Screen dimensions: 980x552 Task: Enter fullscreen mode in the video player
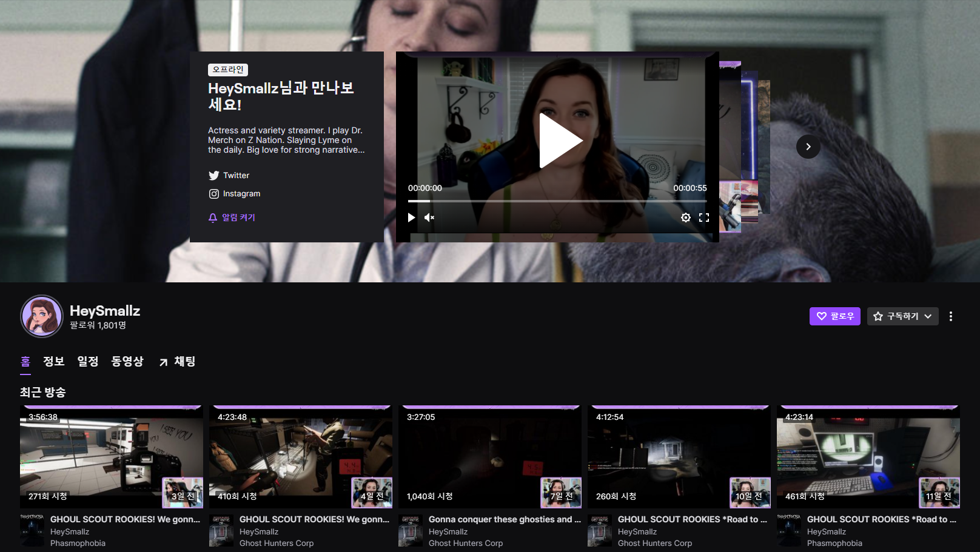[x=704, y=218]
